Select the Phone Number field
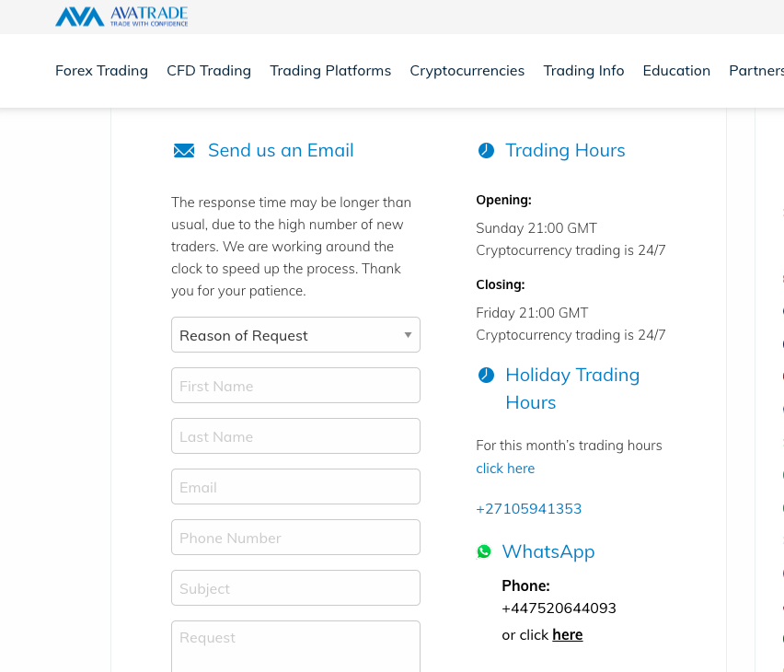The image size is (784, 672). pyautogui.click(x=295, y=537)
